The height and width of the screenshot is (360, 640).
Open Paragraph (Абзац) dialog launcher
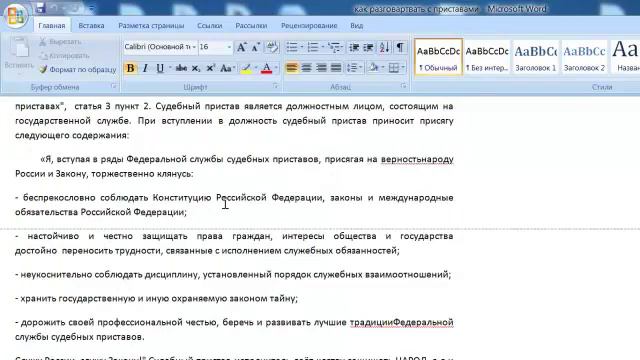click(x=403, y=86)
